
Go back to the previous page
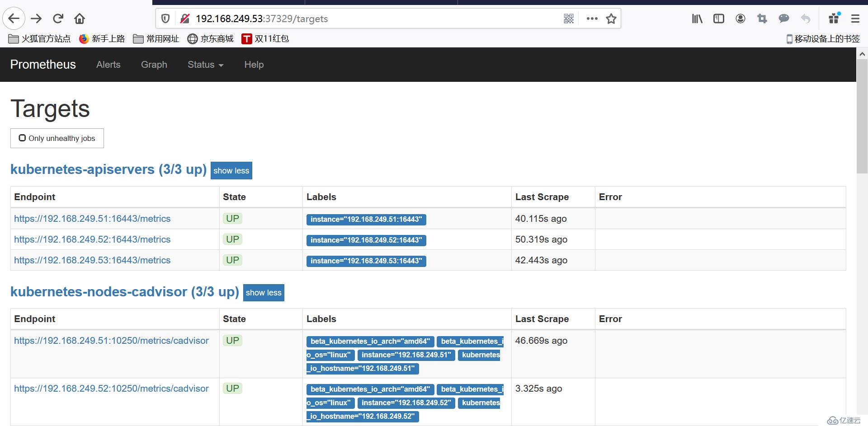14,19
